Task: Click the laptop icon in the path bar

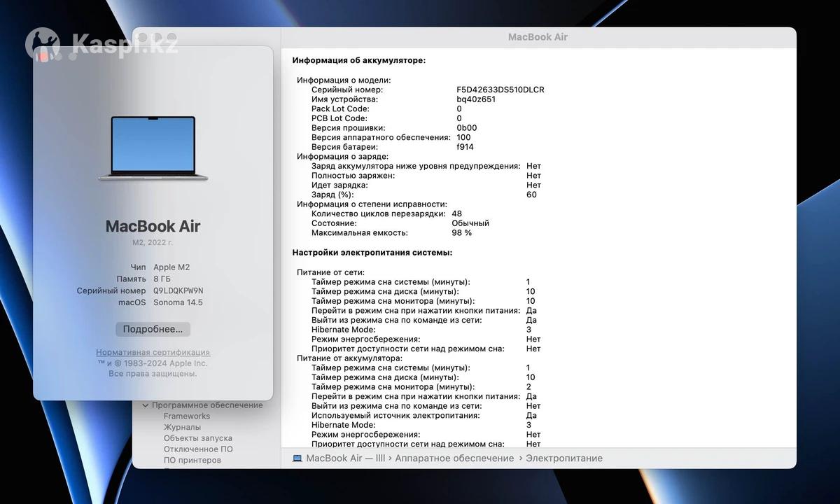Action: click(x=297, y=458)
